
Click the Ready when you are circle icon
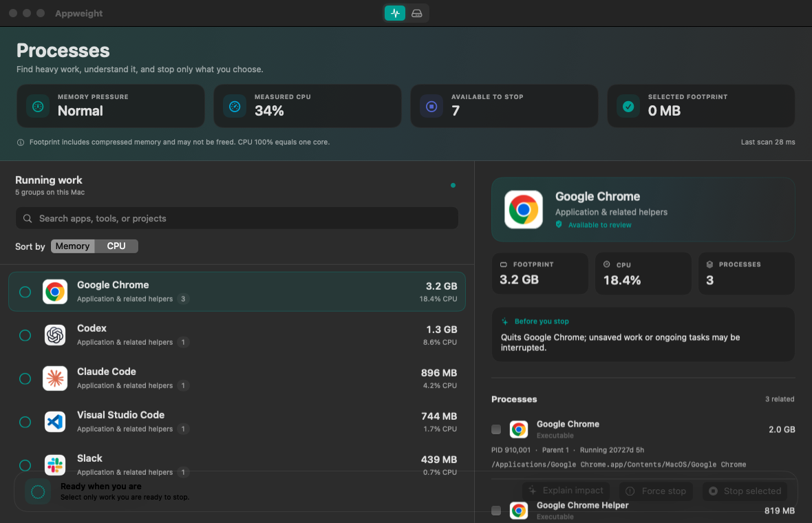[38, 492]
